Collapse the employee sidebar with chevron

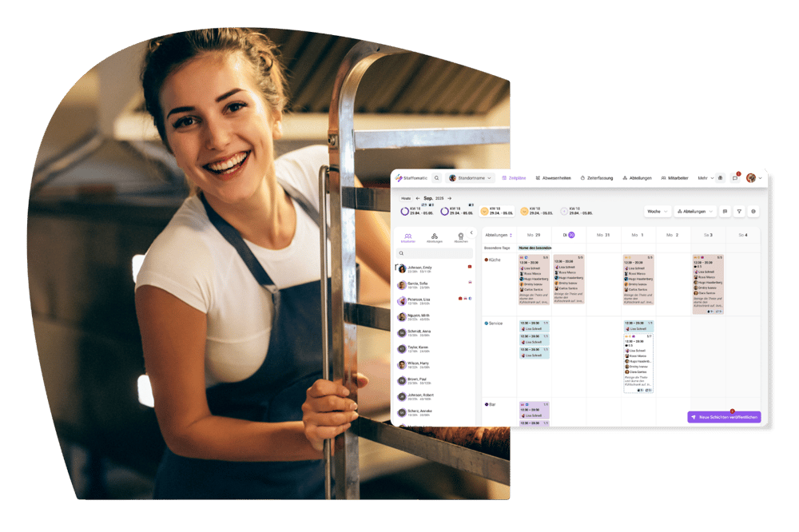[x=471, y=233]
